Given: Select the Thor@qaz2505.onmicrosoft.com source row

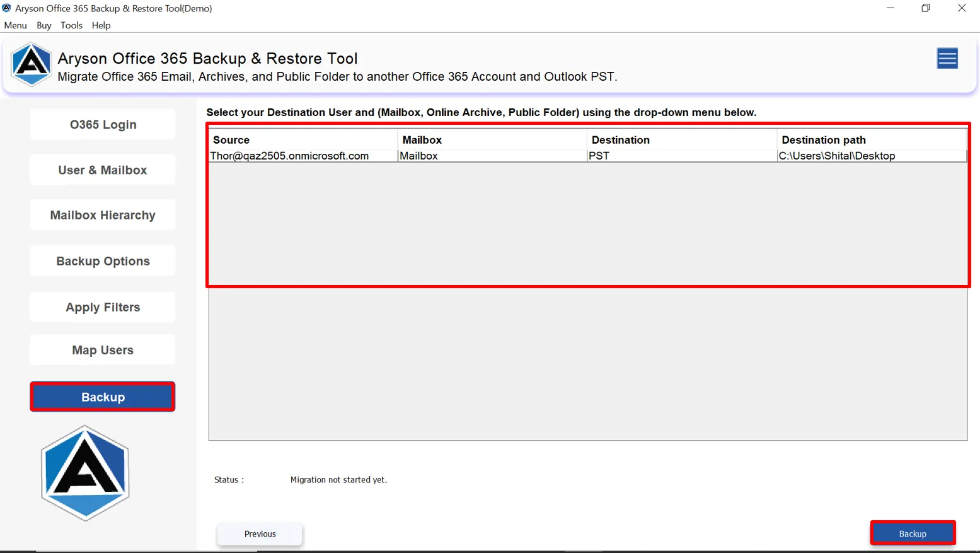Looking at the screenshot, I should (289, 156).
